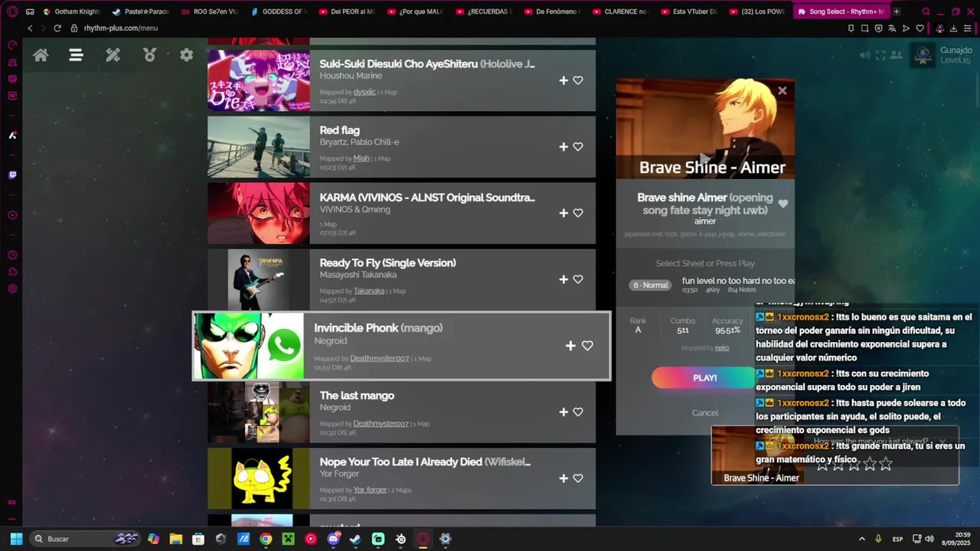Switch to the CLARENCE no YouTube tab

click(620, 11)
